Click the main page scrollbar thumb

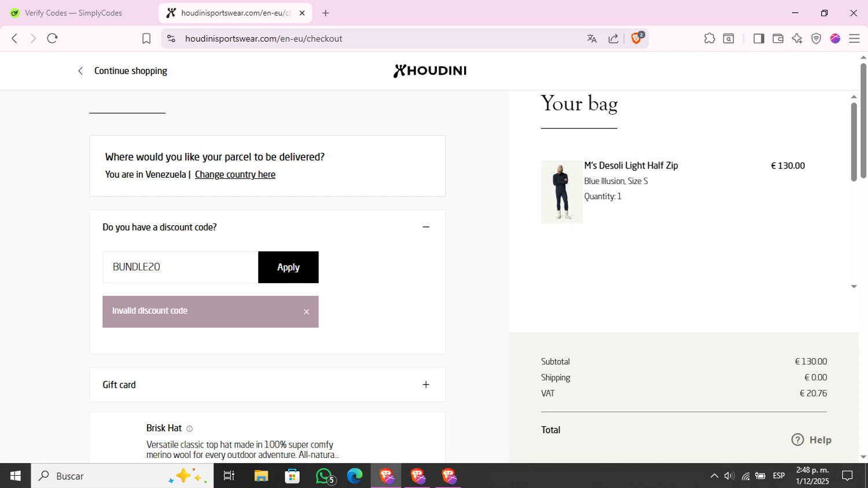click(863, 120)
